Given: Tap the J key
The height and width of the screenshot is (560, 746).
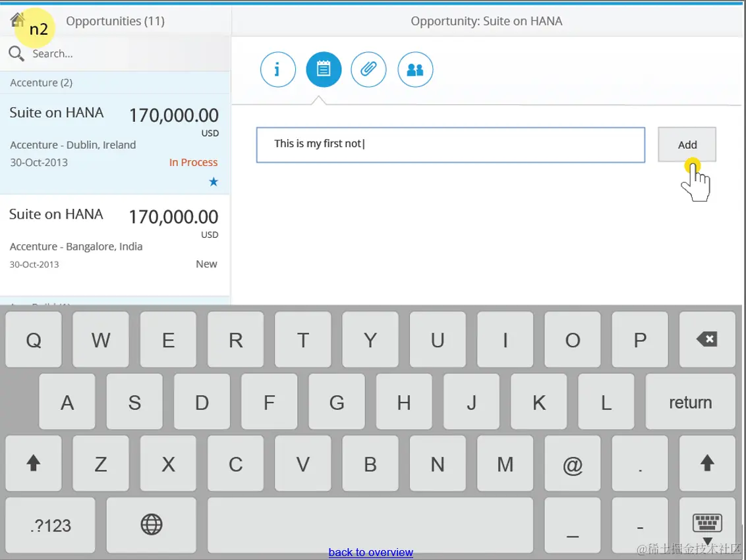Looking at the screenshot, I should click(x=471, y=402).
